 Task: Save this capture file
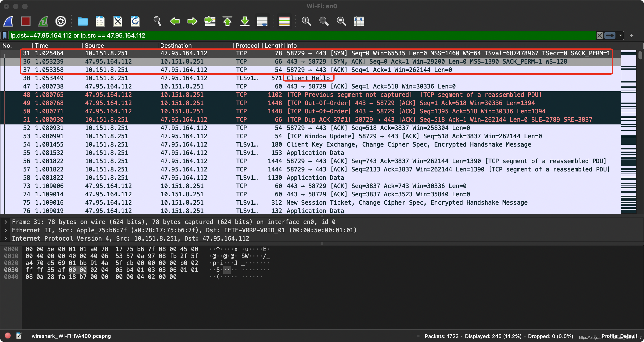(100, 21)
